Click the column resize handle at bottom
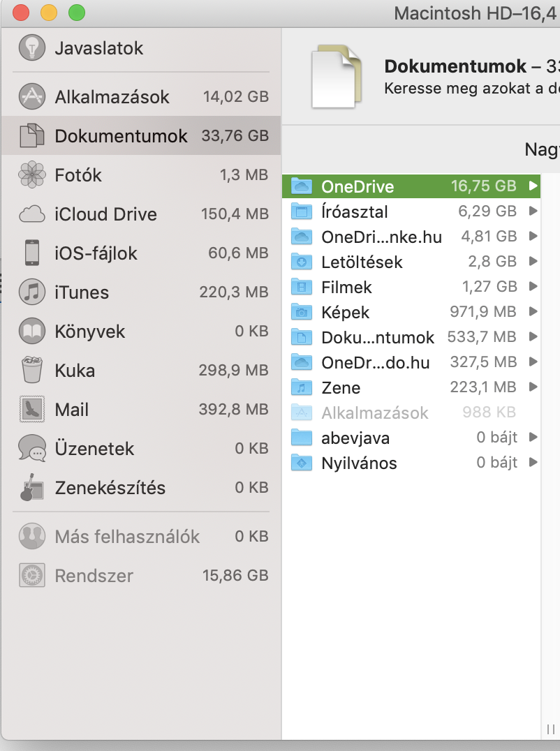560x751 pixels. coord(551,729)
